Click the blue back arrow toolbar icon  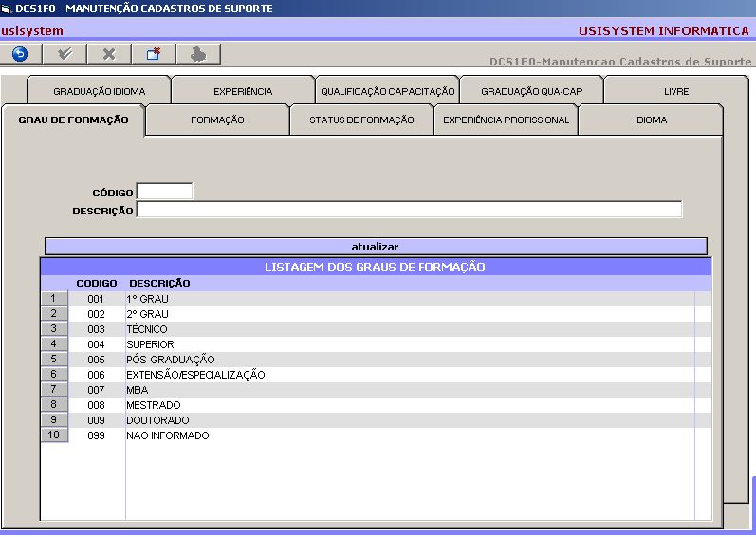click(20, 53)
